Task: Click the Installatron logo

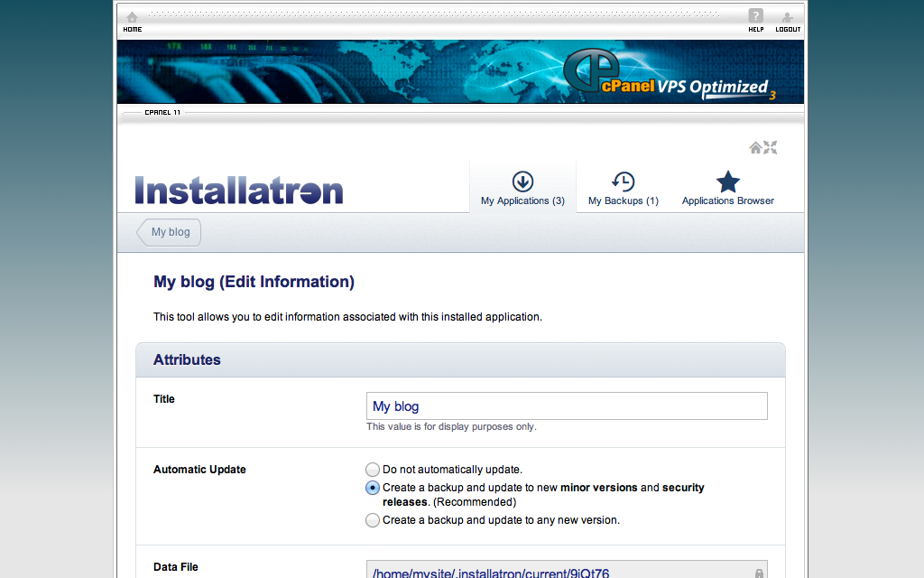Action: 239,191
